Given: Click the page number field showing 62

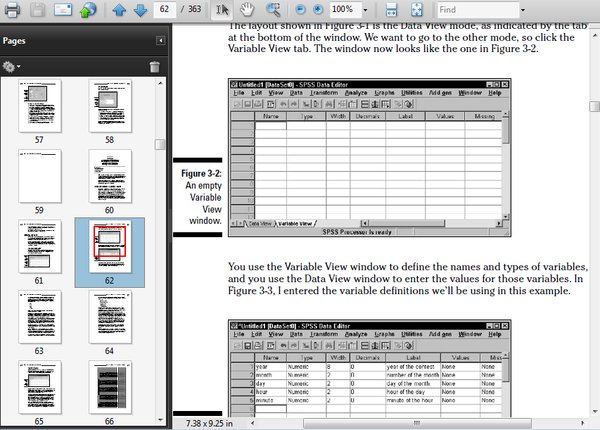Looking at the screenshot, I should point(165,10).
